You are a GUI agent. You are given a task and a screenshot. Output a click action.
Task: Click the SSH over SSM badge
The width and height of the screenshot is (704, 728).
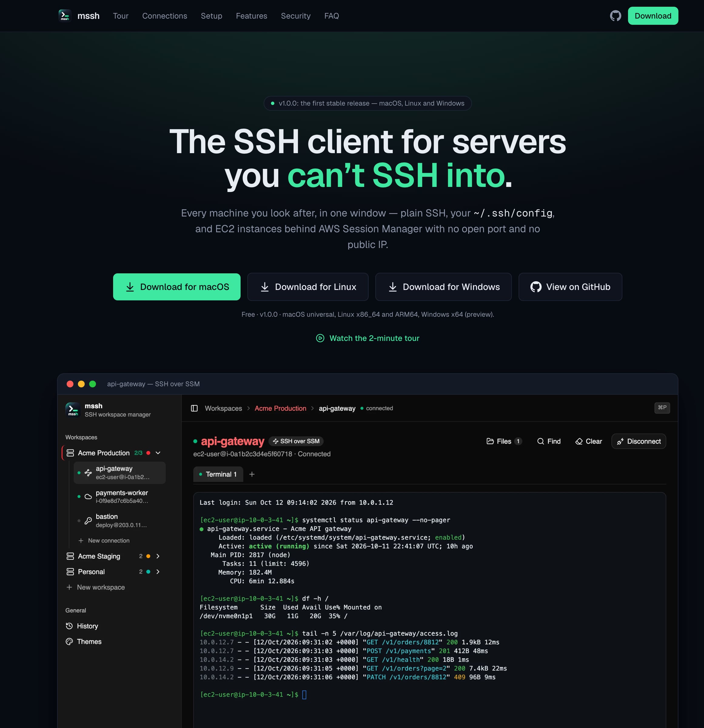point(296,441)
